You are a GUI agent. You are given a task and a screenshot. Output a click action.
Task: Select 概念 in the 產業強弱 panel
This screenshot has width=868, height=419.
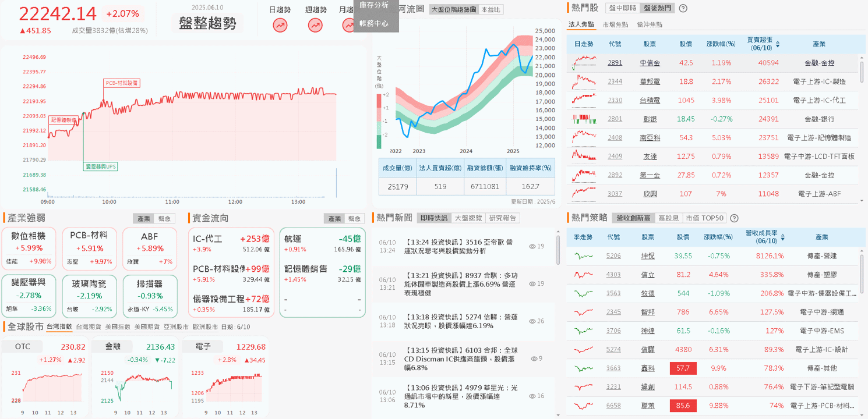(164, 218)
